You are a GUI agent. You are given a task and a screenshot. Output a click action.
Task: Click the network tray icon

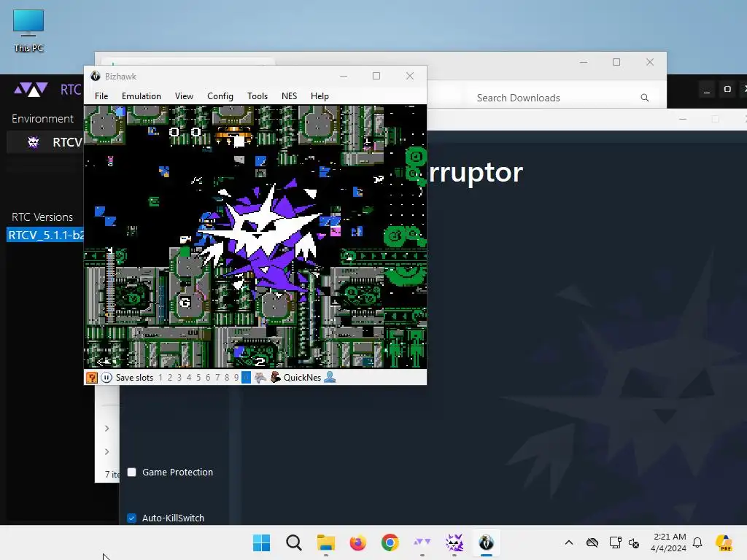[x=615, y=542]
